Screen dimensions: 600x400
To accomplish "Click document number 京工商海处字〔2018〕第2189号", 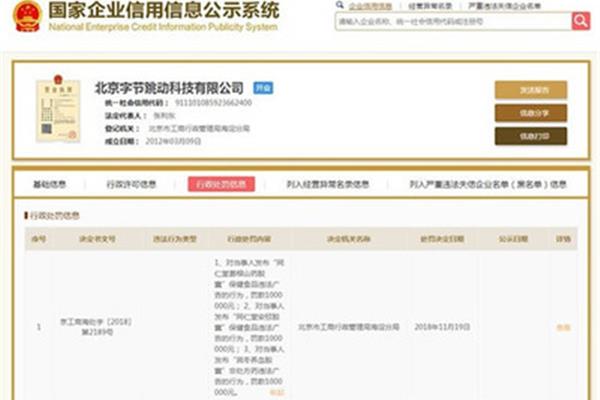I will point(96,327).
